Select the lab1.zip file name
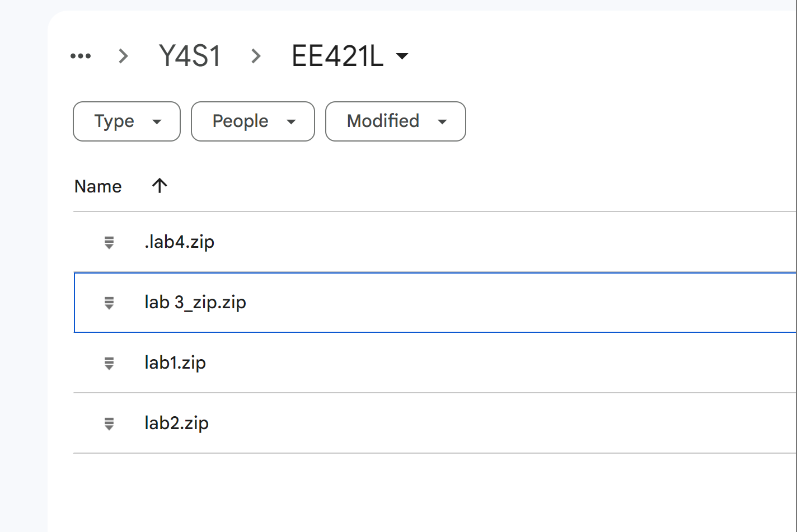Image resolution: width=797 pixels, height=532 pixels. pos(175,363)
